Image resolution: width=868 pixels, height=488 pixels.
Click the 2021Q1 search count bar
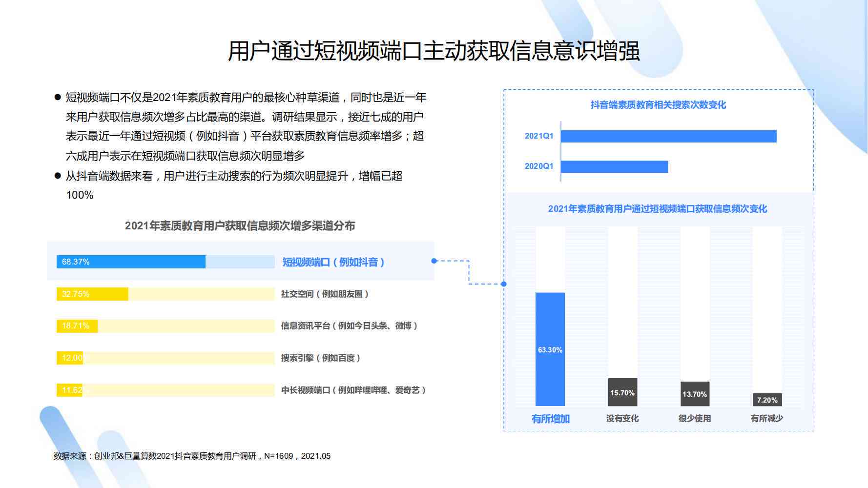[668, 136]
